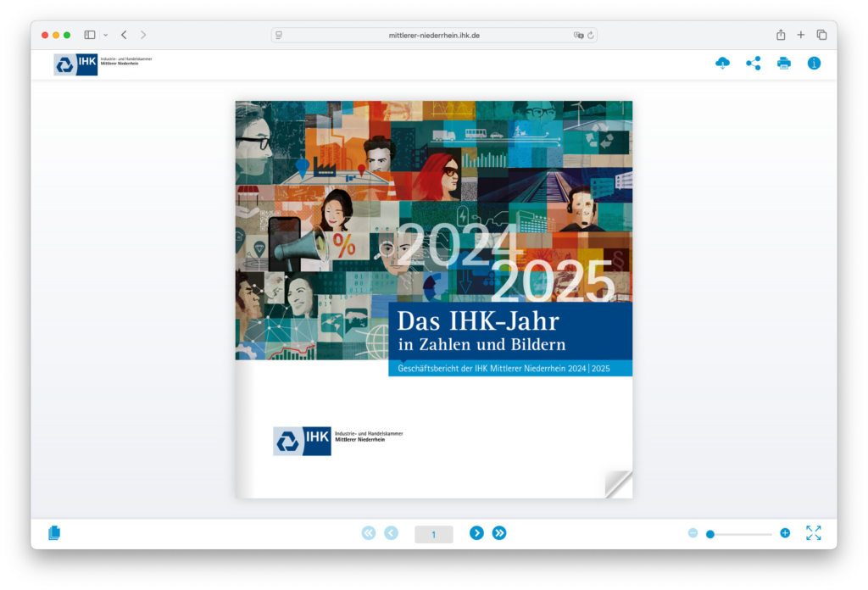Jump to the last page
868x590 pixels.
(x=499, y=533)
